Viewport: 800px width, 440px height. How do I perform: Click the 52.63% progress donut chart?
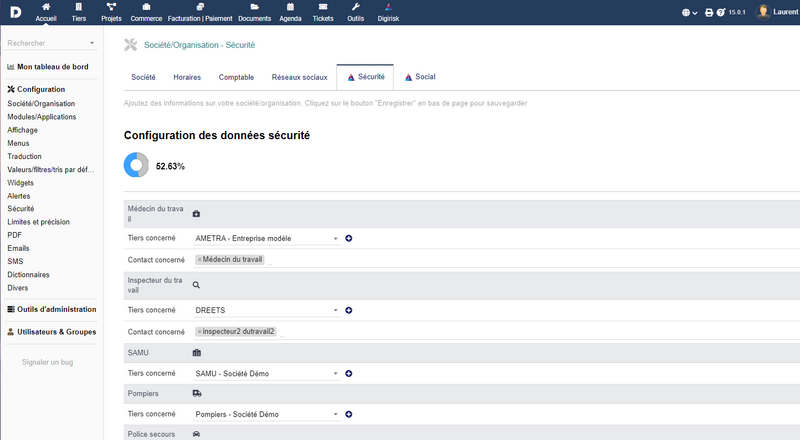pos(136,165)
